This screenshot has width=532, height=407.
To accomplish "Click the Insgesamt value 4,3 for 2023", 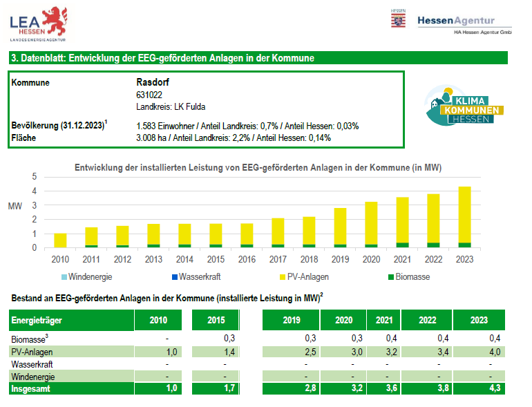I will tap(494, 389).
